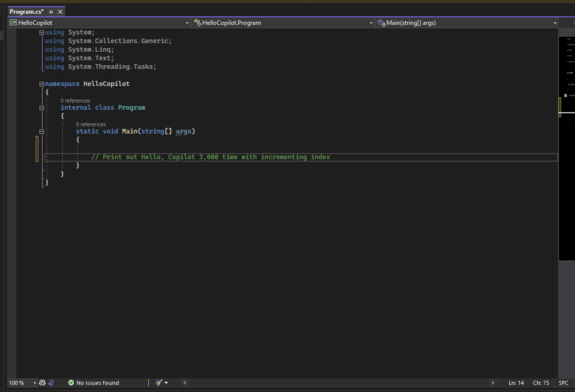Collapse the static void Main method
575x392 pixels.
[x=42, y=132]
